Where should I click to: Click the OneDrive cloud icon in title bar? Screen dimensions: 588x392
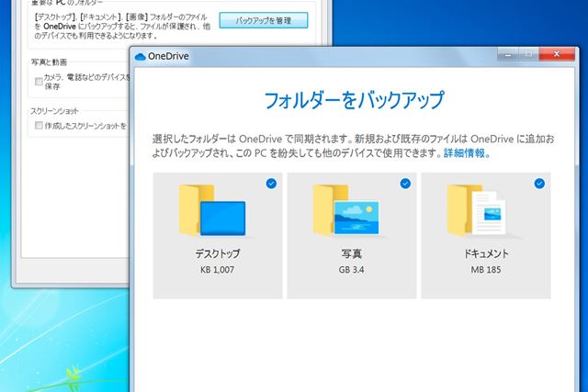tap(141, 56)
